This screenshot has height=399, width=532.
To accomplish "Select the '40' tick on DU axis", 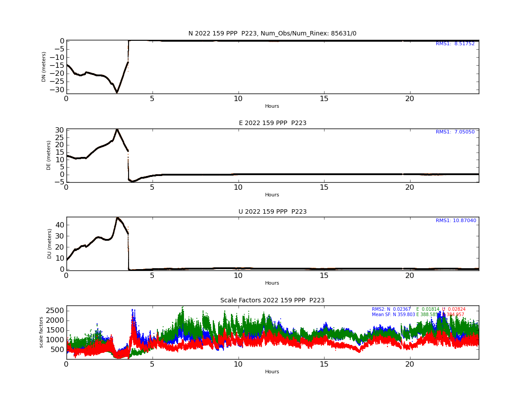I will pos(60,225).
